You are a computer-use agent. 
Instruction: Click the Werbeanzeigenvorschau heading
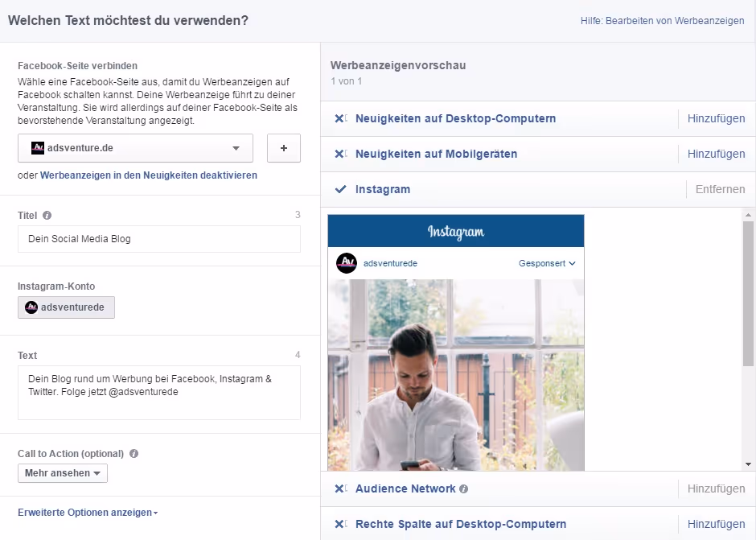point(398,65)
